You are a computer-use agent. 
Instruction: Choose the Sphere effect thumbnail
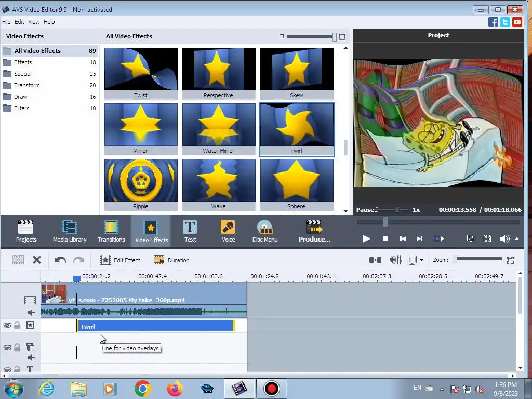point(297,184)
